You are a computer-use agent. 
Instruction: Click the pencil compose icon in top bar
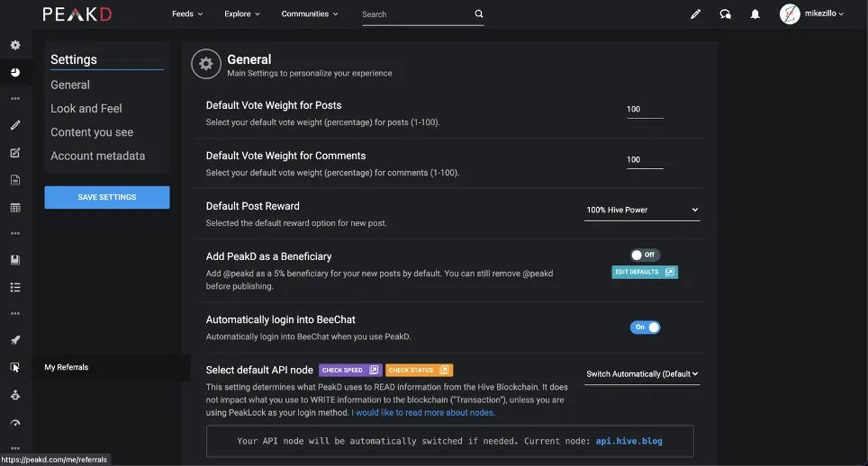pos(695,13)
